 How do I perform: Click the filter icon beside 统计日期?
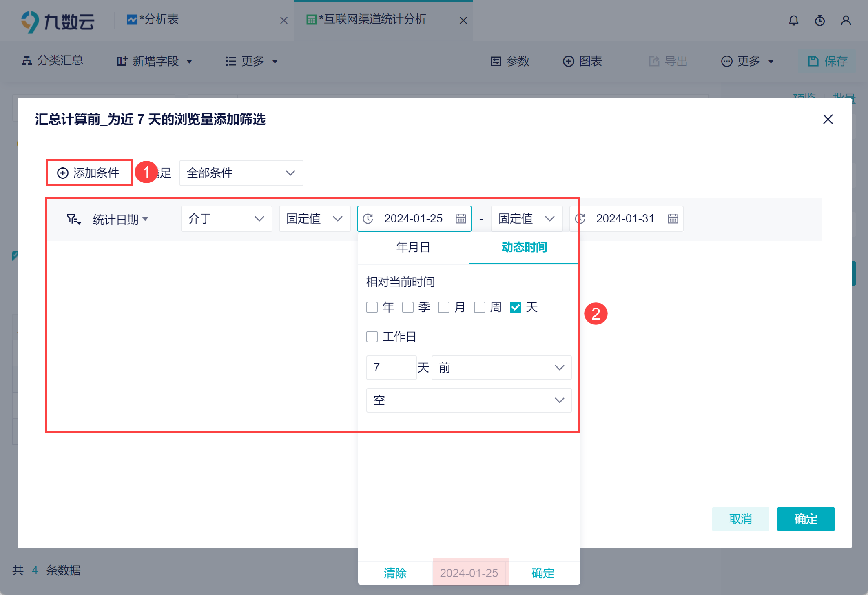(x=73, y=220)
